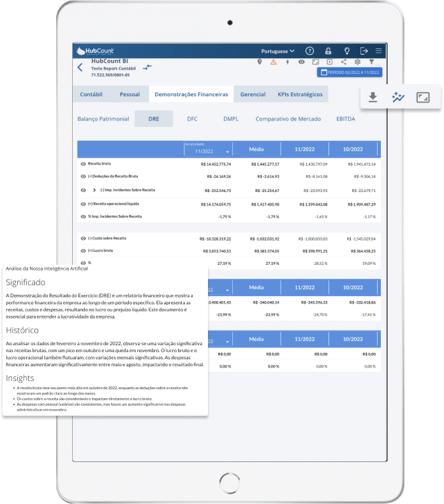This screenshot has width=444, height=504.
Task: Click the 10/2022 column header in first table
Action: click(x=353, y=149)
